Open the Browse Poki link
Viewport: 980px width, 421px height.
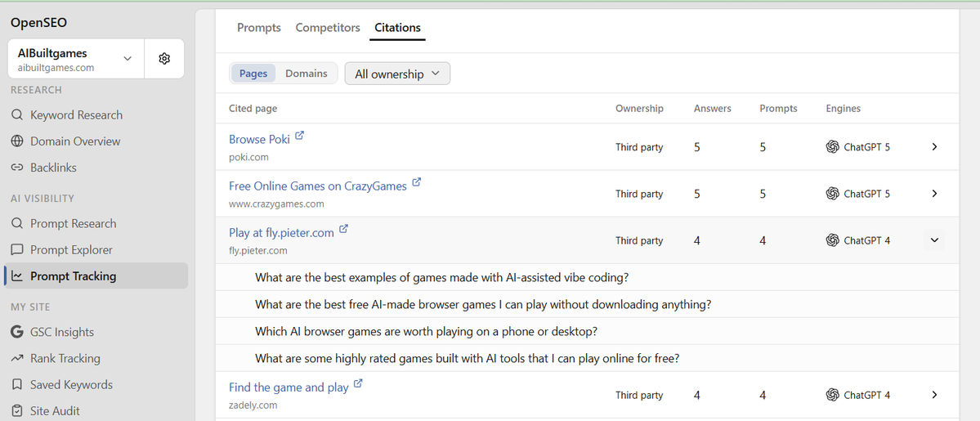(259, 140)
